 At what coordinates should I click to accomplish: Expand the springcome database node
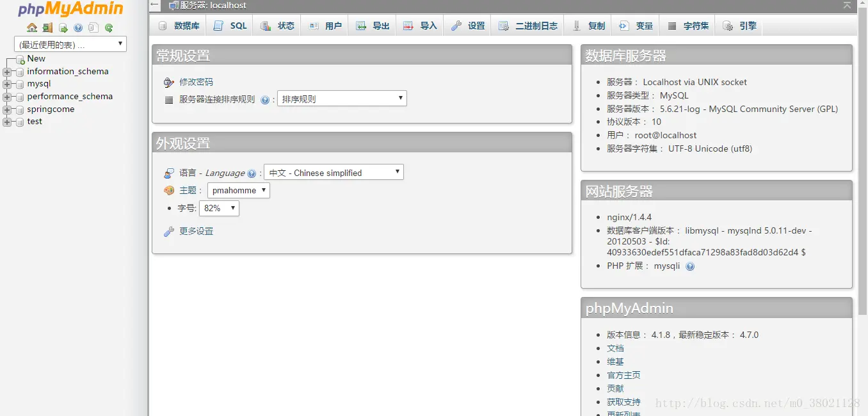(7, 109)
